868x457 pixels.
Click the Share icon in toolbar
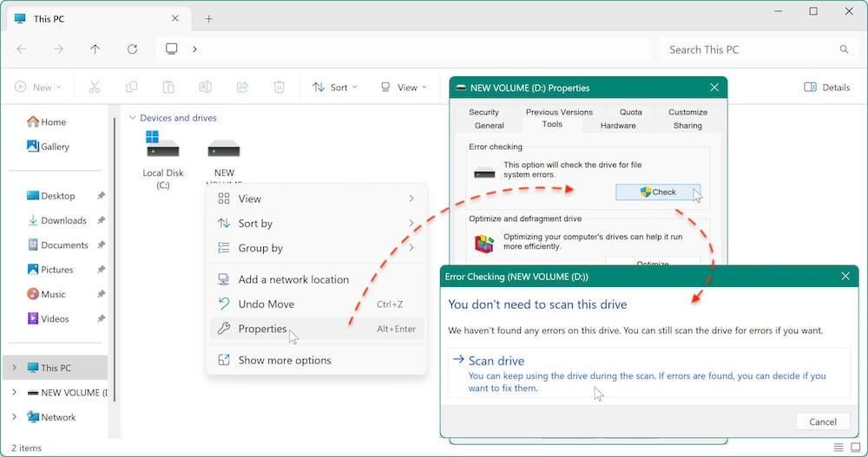coord(242,87)
